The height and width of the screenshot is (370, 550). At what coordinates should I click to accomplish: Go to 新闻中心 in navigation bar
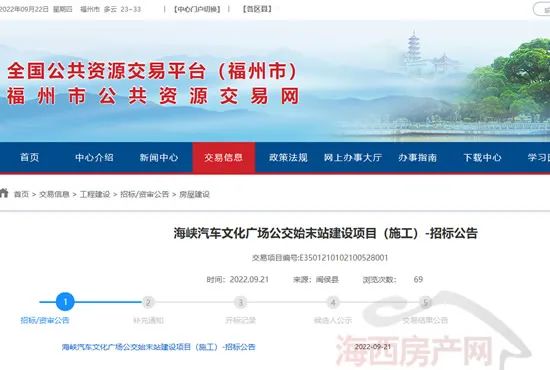coord(159,157)
